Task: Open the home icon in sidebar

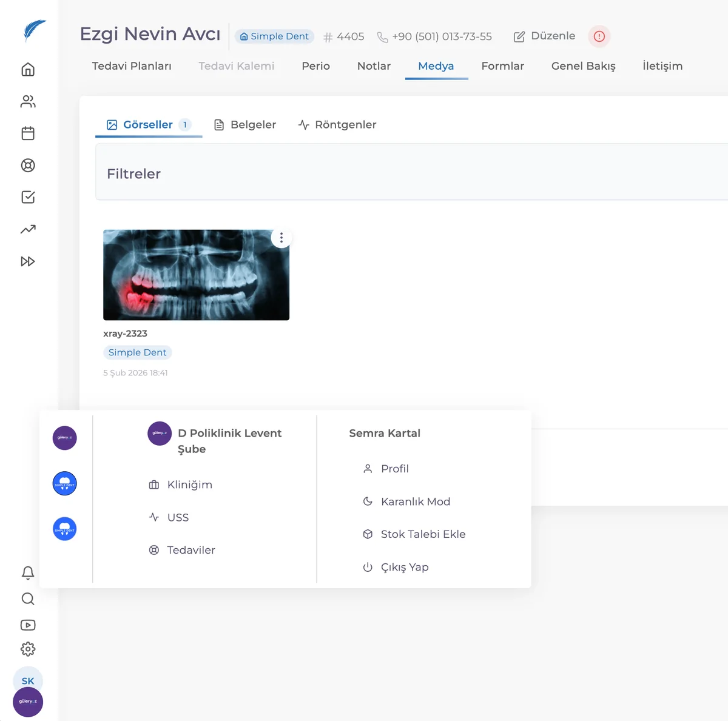Action: (x=28, y=69)
